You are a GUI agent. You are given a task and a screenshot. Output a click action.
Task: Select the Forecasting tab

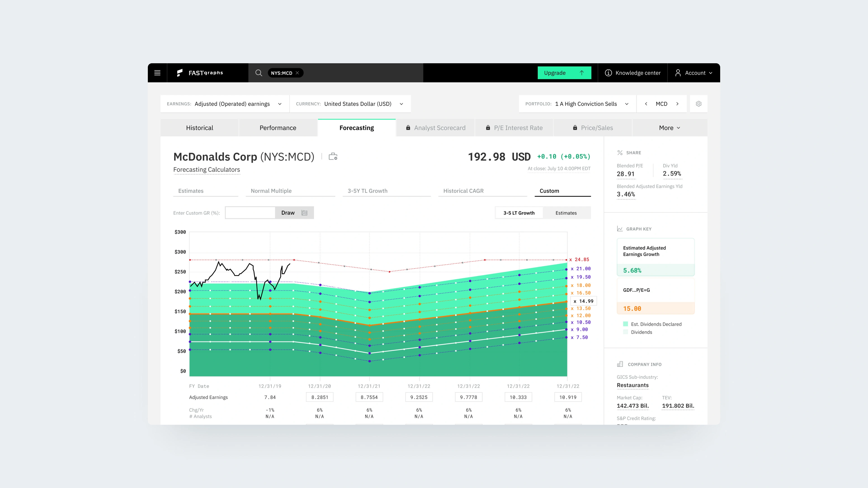[x=356, y=128]
